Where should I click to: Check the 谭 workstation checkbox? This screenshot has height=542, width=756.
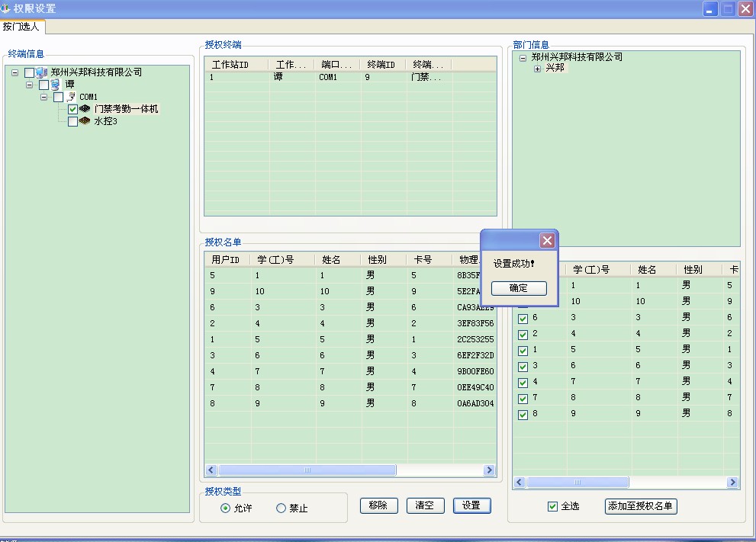pos(43,85)
